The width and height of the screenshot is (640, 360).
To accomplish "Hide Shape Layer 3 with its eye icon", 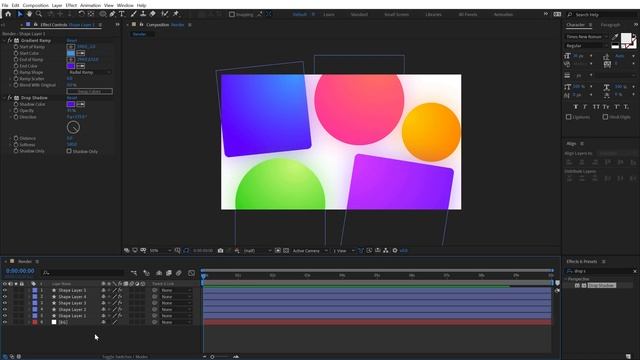I will click(x=5, y=303).
